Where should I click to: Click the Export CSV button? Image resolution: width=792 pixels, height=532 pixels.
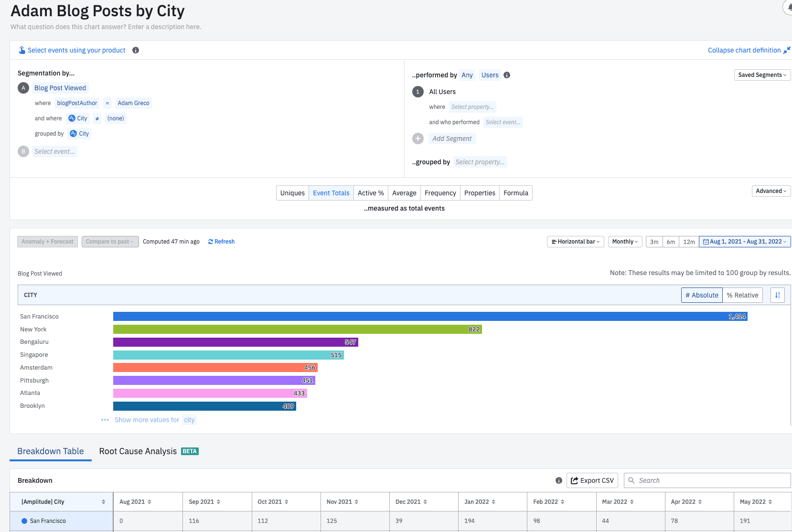click(x=592, y=480)
